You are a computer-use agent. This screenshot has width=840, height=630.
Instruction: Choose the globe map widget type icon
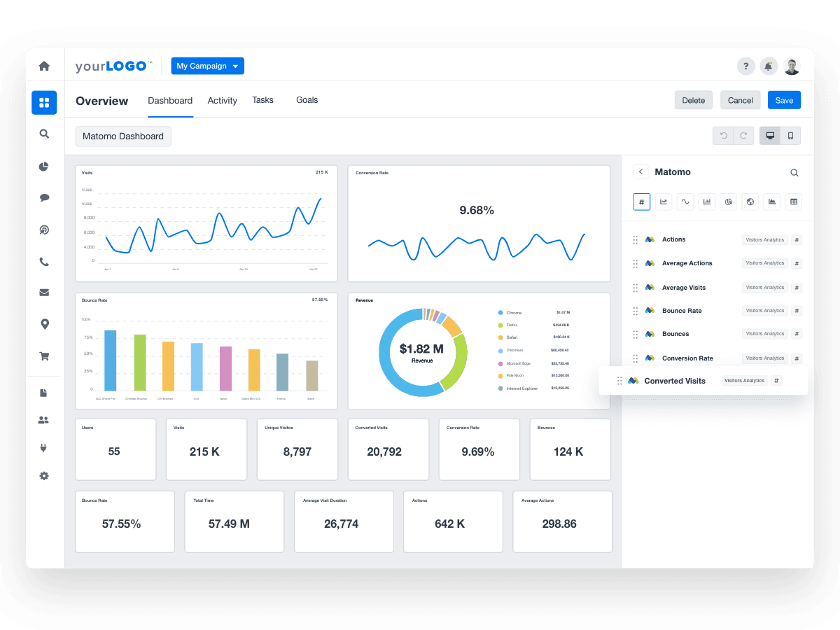pyautogui.click(x=750, y=202)
